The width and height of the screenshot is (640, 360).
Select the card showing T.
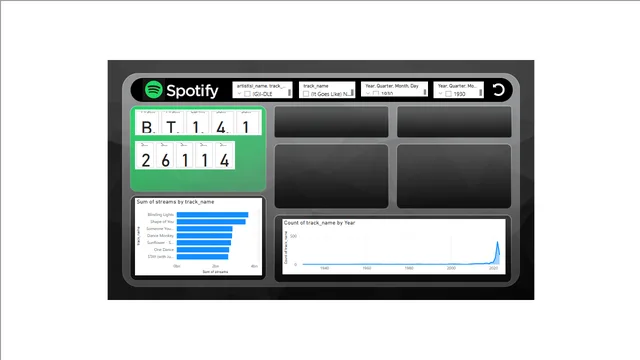tap(172, 122)
